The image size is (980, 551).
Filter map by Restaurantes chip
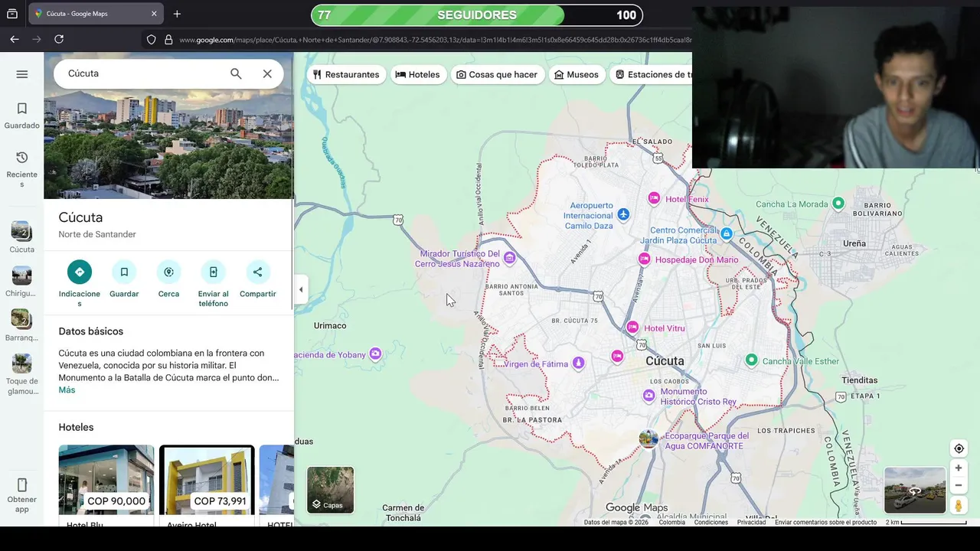coord(346,74)
